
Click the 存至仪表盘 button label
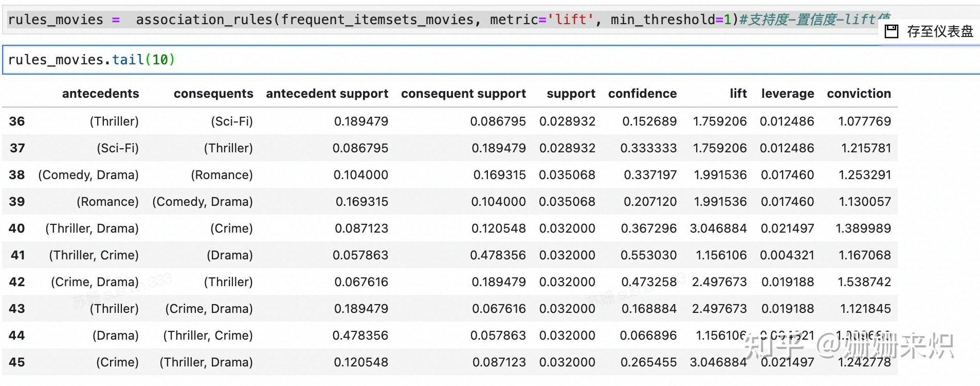(x=940, y=31)
